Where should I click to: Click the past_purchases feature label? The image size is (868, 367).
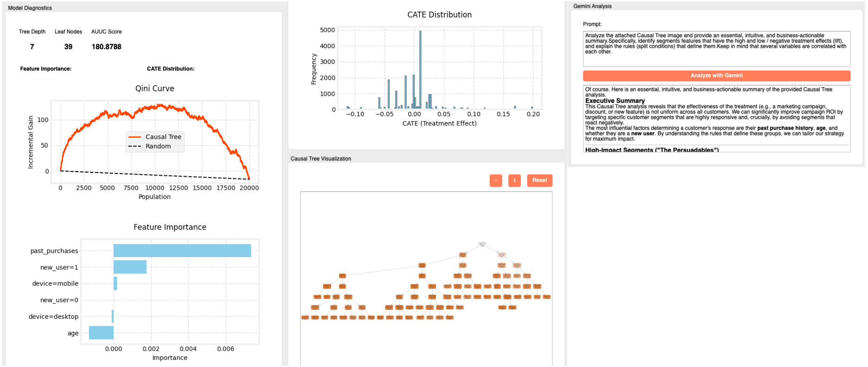click(x=54, y=251)
